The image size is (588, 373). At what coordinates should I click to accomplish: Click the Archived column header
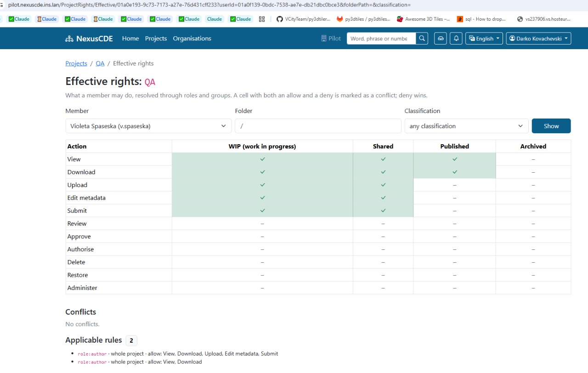pyautogui.click(x=533, y=147)
